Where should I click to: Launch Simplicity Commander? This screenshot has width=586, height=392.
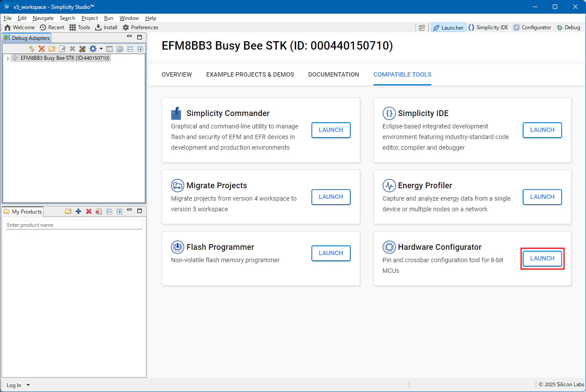click(x=331, y=130)
